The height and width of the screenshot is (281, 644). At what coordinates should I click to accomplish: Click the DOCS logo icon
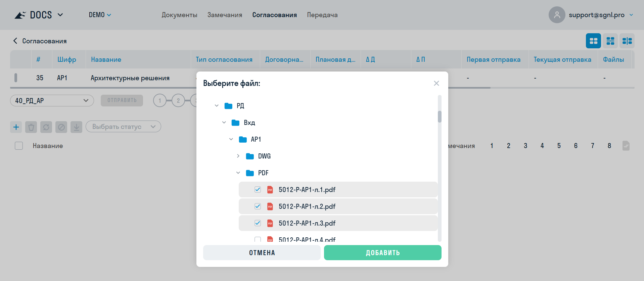point(20,15)
